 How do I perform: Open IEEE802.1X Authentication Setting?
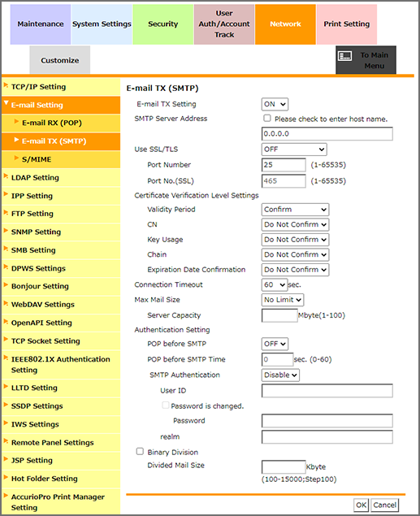point(61,365)
